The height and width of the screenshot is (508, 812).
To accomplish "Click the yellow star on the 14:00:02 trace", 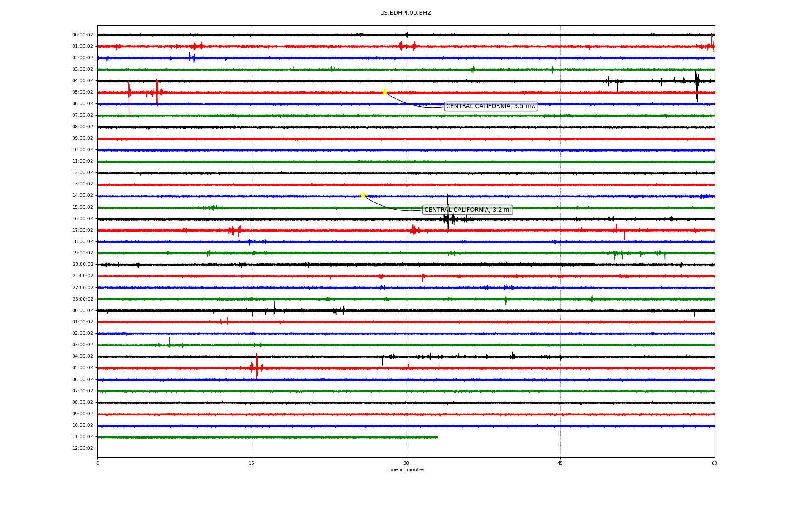I will point(362,195).
